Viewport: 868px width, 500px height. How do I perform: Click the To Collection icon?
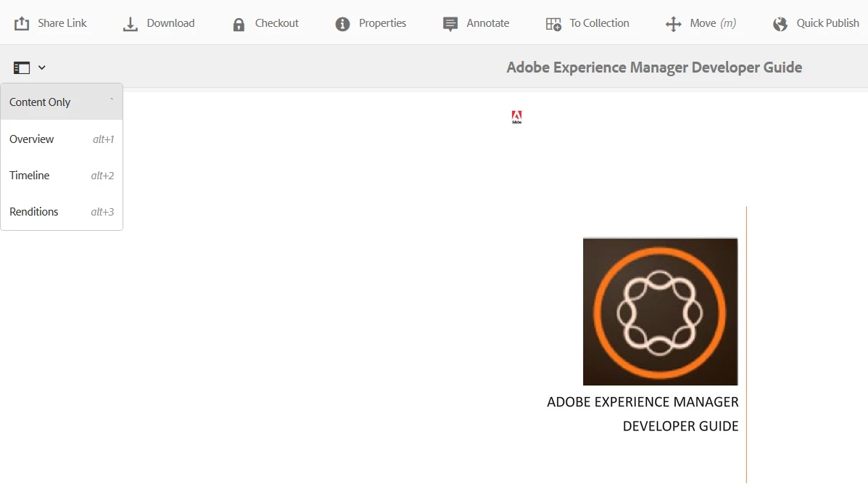pyautogui.click(x=553, y=24)
